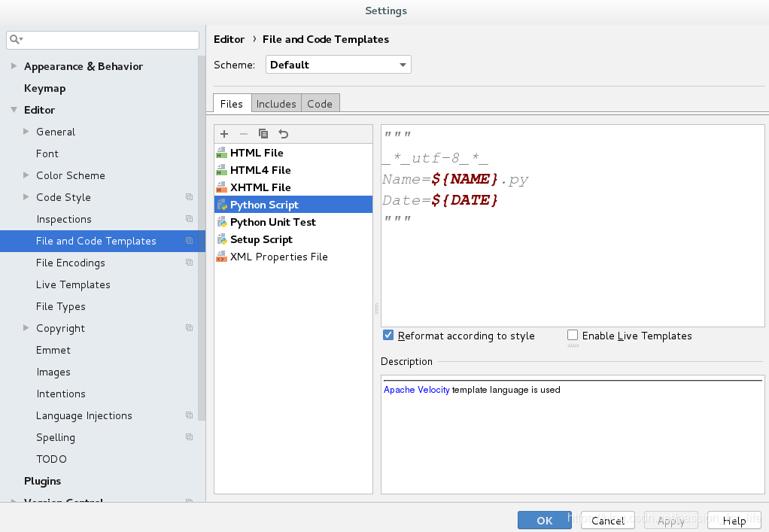Enable Live Templates checkbox
The width and height of the screenshot is (769, 532).
[573, 335]
